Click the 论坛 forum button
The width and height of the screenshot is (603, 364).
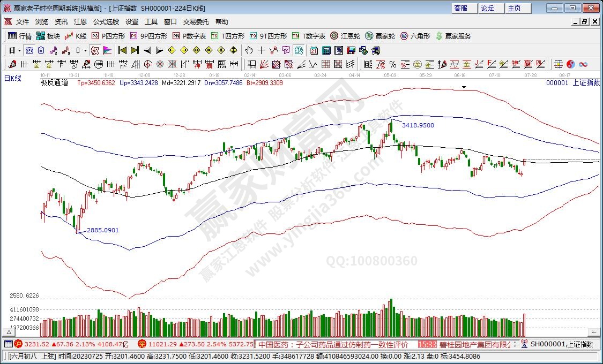487,8
